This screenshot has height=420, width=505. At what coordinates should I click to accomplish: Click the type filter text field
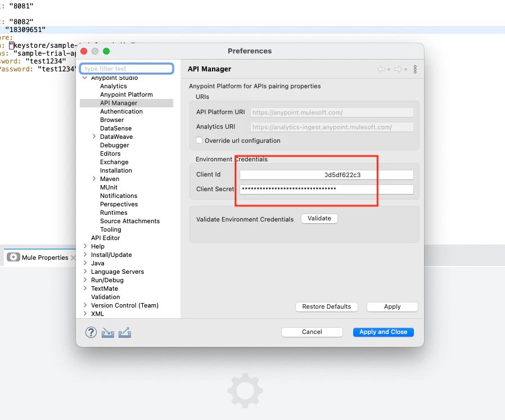click(127, 69)
